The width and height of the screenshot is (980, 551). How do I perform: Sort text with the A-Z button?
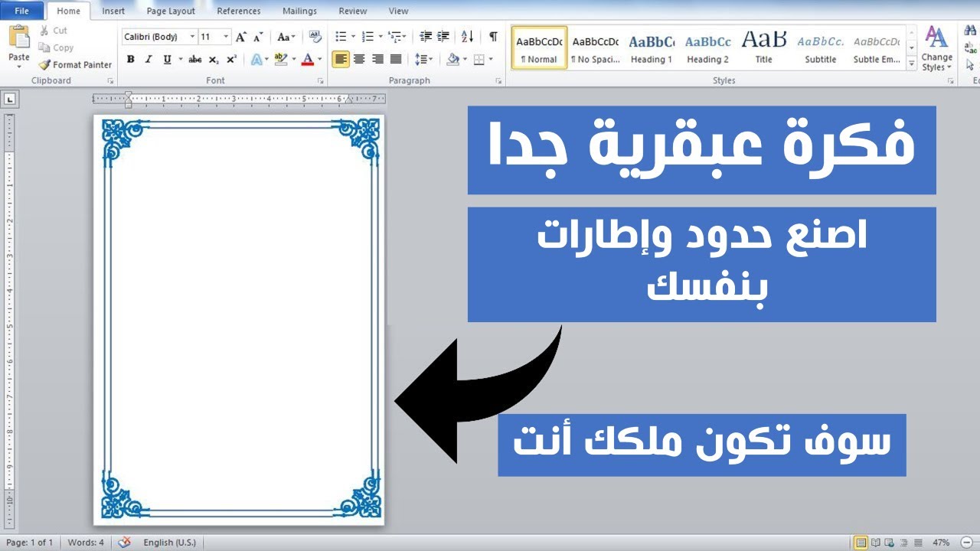pyautogui.click(x=468, y=37)
